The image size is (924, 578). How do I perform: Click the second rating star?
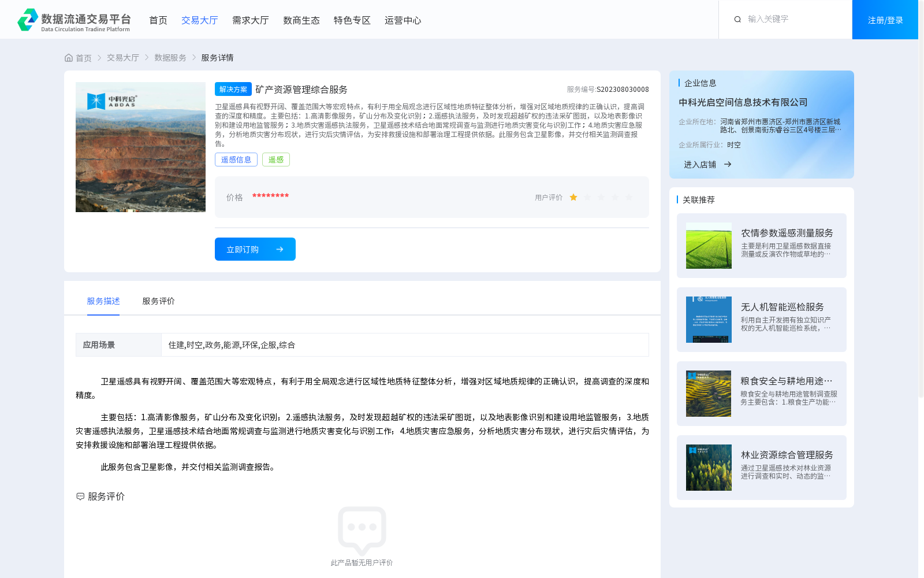point(587,197)
